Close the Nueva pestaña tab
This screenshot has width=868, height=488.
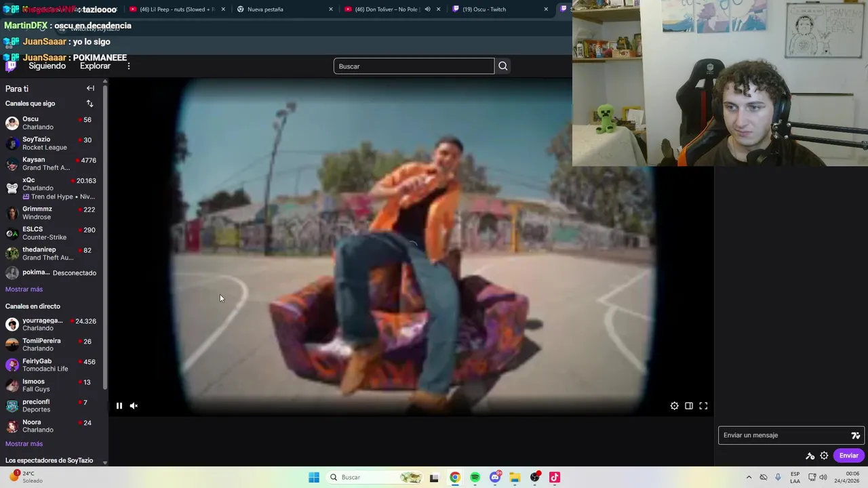(331, 9)
